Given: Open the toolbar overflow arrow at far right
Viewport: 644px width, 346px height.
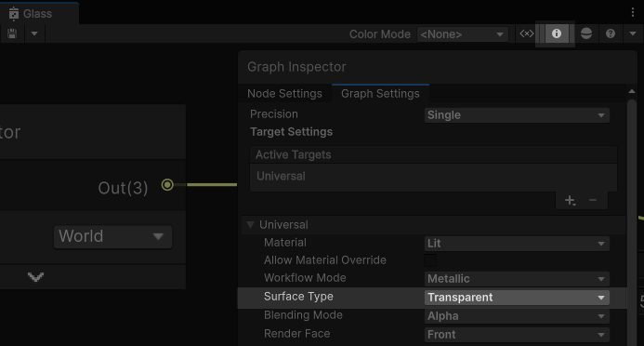Looking at the screenshot, I should click(x=633, y=33).
